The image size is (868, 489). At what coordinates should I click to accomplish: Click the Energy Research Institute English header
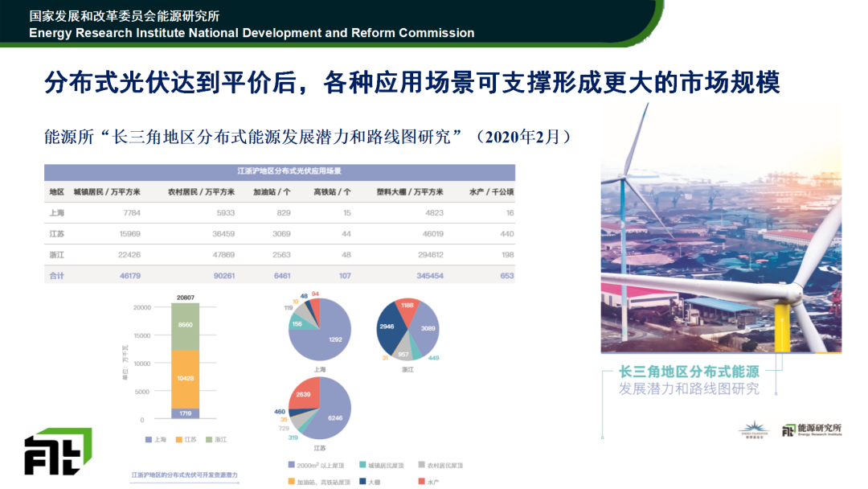[252, 33]
